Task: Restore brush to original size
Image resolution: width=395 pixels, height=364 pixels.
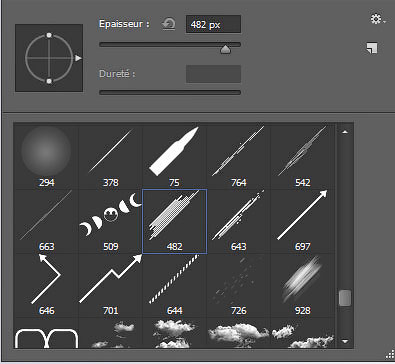Action: tap(169, 24)
